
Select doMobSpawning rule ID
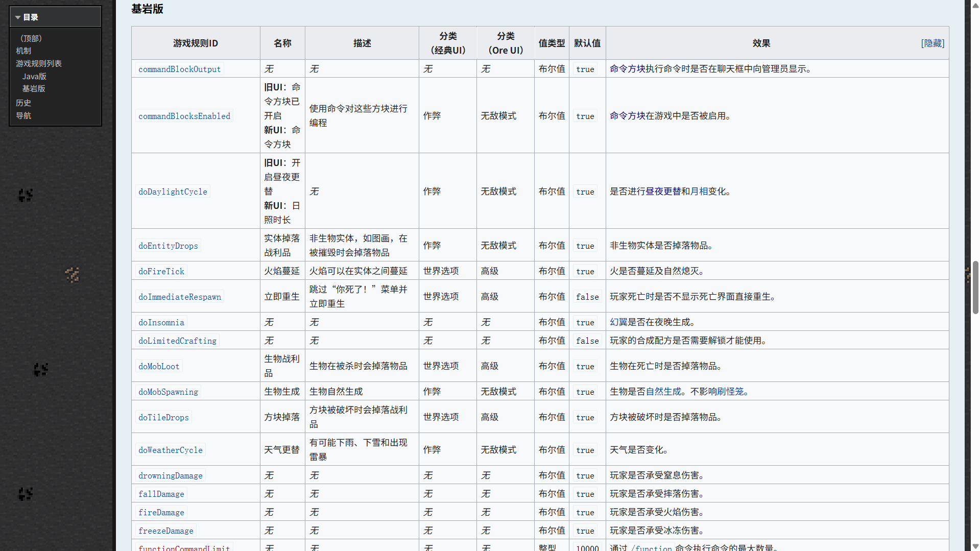click(x=168, y=392)
